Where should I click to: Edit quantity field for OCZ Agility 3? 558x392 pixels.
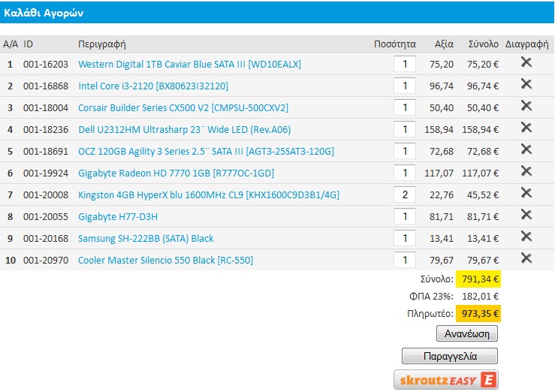click(x=405, y=151)
